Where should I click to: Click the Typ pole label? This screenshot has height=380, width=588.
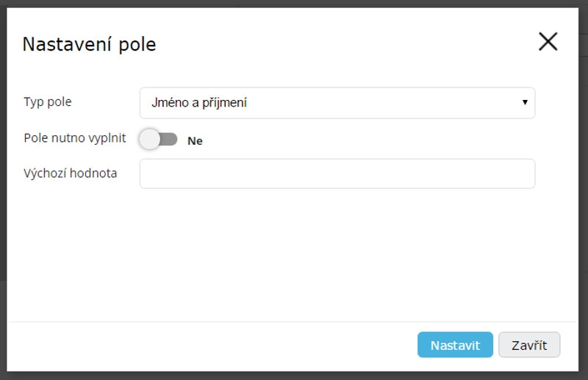click(48, 102)
